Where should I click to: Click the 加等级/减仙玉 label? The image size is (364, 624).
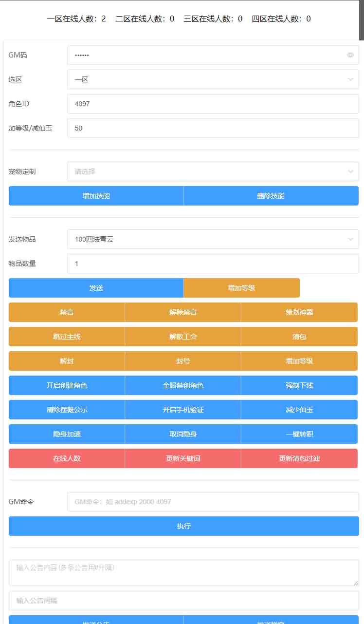point(30,128)
